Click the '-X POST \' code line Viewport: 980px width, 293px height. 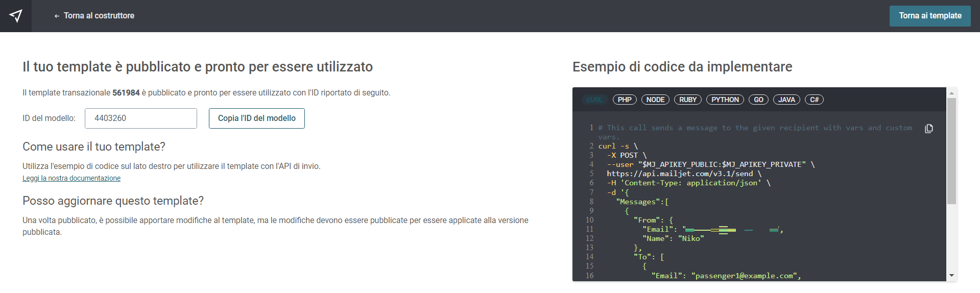click(627, 155)
